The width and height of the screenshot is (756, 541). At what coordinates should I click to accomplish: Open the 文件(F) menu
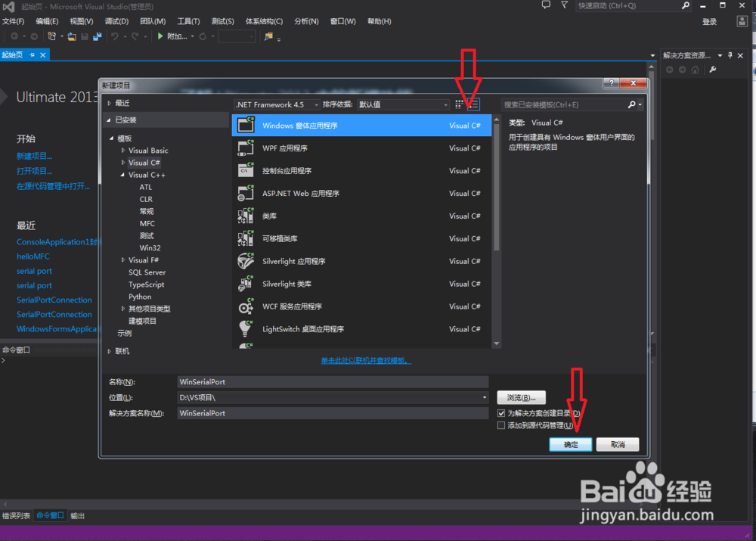[x=13, y=21]
